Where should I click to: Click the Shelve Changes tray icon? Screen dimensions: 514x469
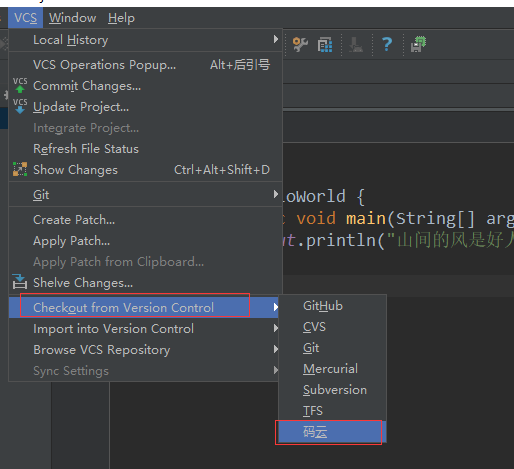(x=20, y=282)
